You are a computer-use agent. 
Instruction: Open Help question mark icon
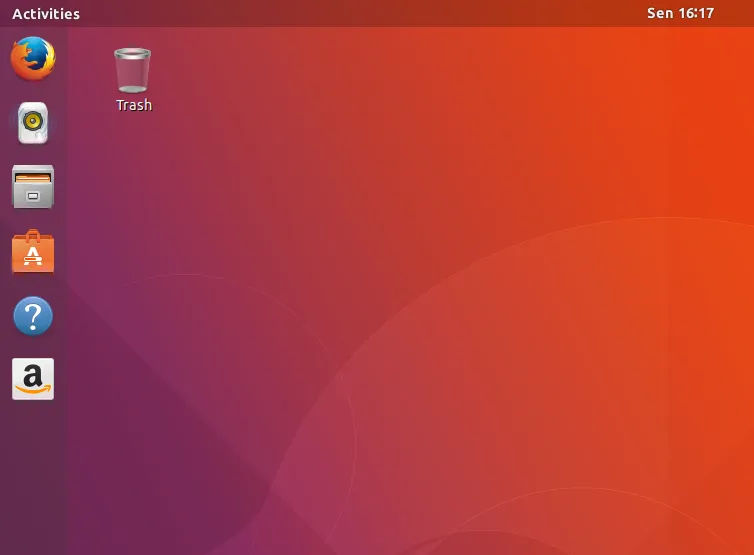point(33,315)
